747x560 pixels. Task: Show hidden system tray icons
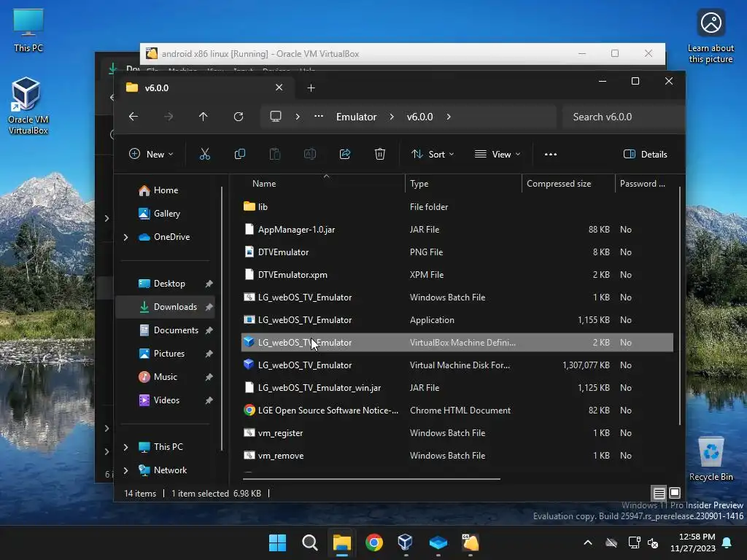click(588, 542)
